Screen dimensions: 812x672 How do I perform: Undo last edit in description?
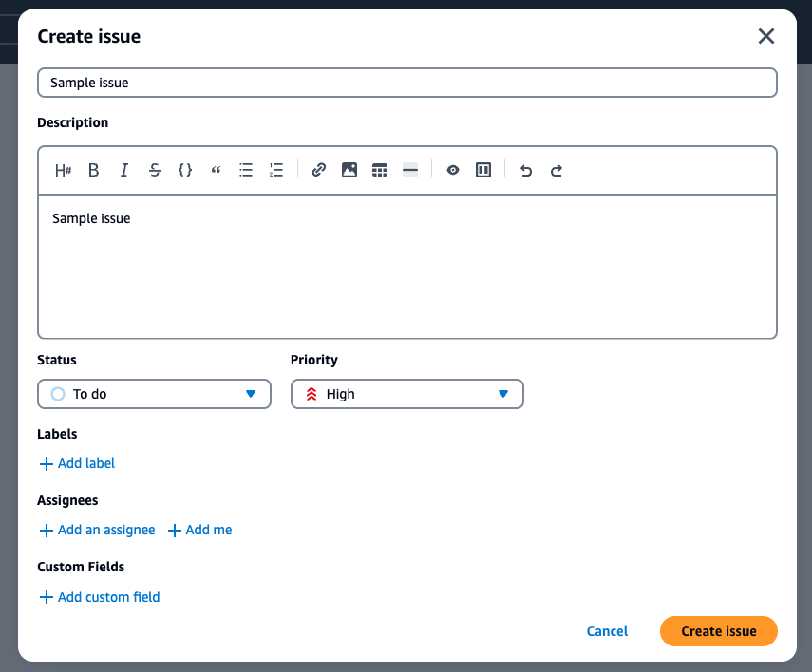point(525,170)
